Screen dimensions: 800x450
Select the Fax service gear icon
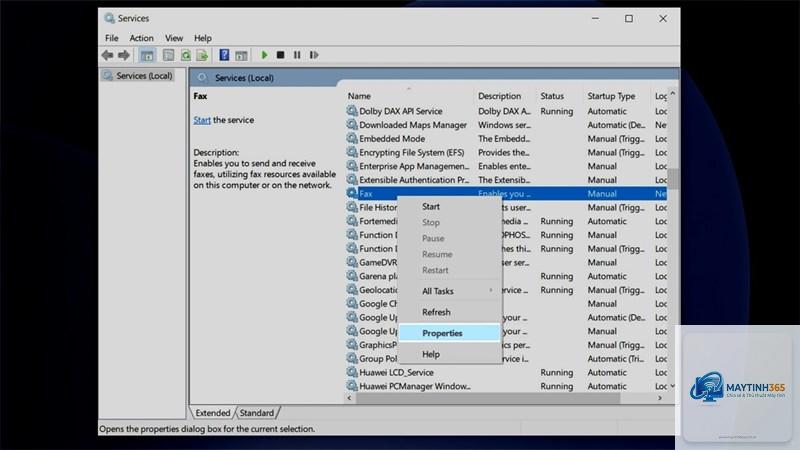(352, 193)
